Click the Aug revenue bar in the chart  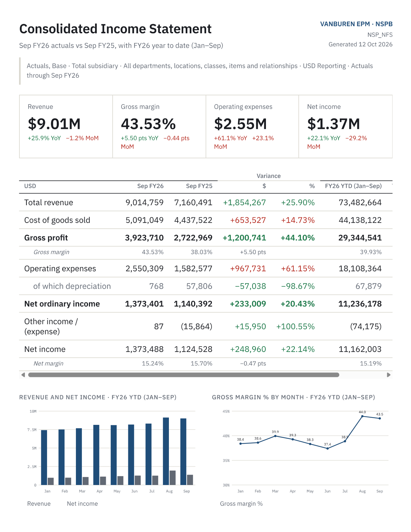(166, 451)
